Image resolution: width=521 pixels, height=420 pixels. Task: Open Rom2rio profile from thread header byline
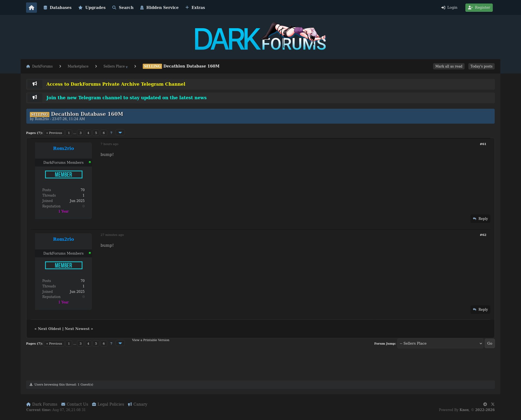[x=42, y=119]
